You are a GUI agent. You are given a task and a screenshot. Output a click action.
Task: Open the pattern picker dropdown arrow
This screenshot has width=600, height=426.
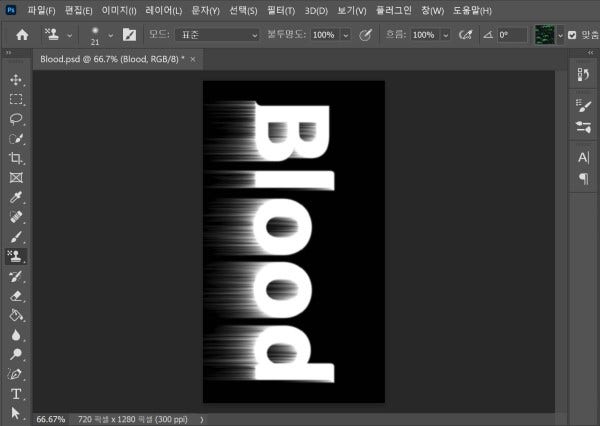tap(560, 35)
